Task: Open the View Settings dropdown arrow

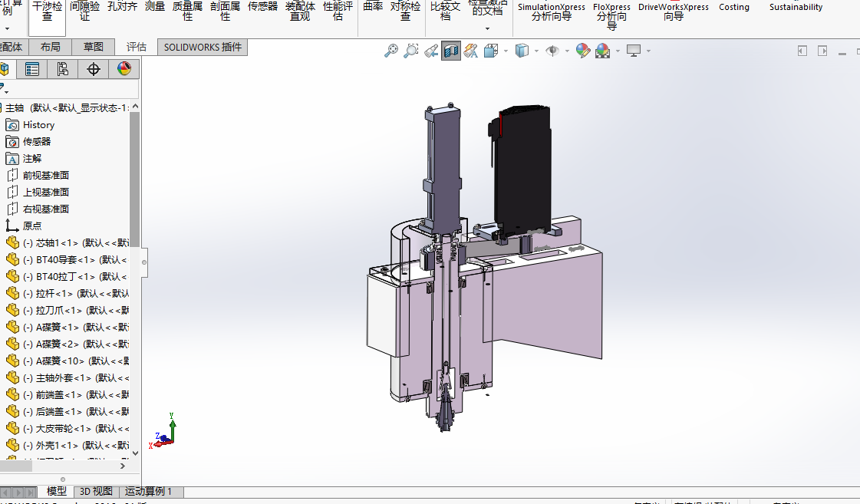Action: click(648, 51)
